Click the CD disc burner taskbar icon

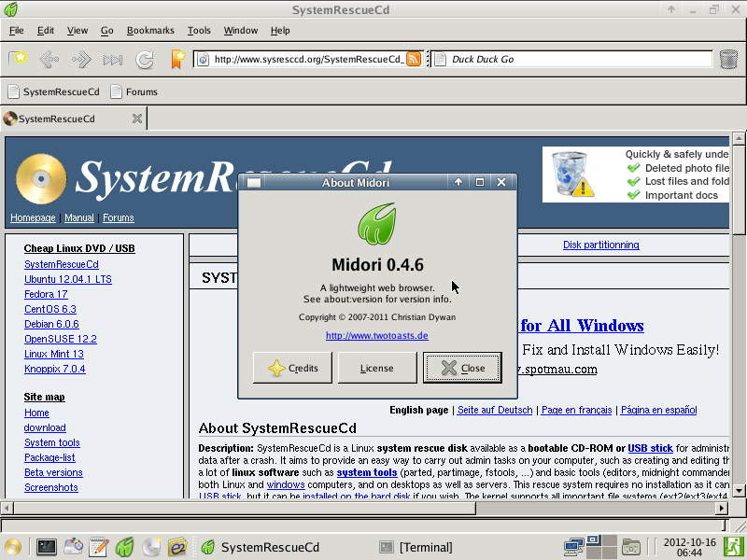151,547
